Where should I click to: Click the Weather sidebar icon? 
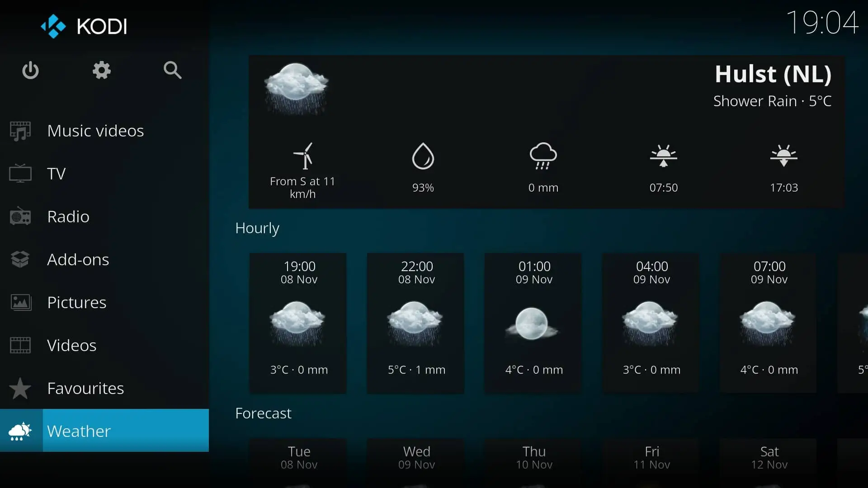[x=20, y=431]
